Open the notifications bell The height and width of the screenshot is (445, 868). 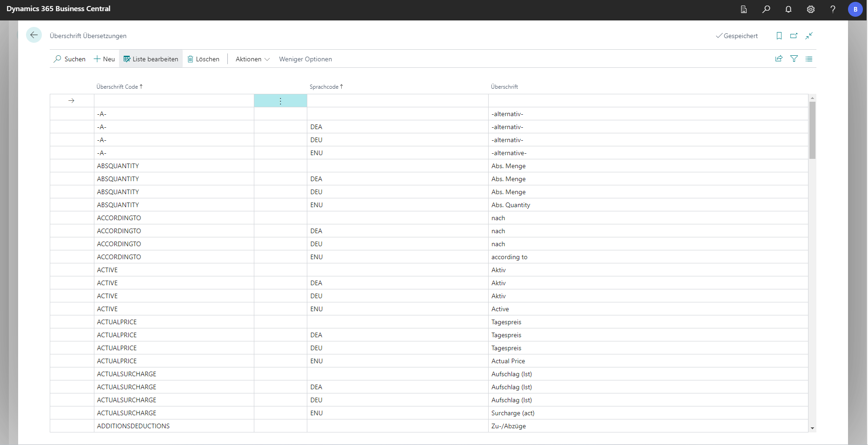coord(788,9)
